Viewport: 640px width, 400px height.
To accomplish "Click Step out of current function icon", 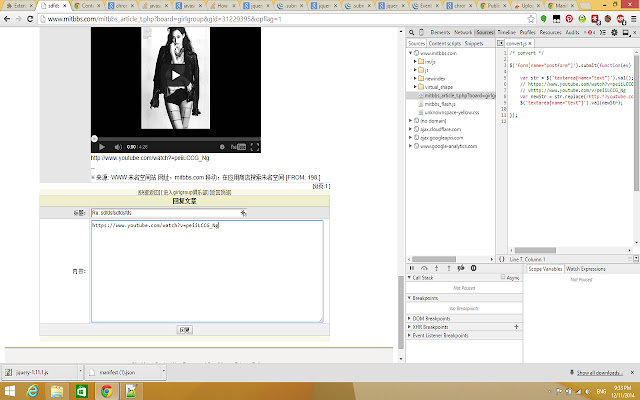I will pos(449,268).
